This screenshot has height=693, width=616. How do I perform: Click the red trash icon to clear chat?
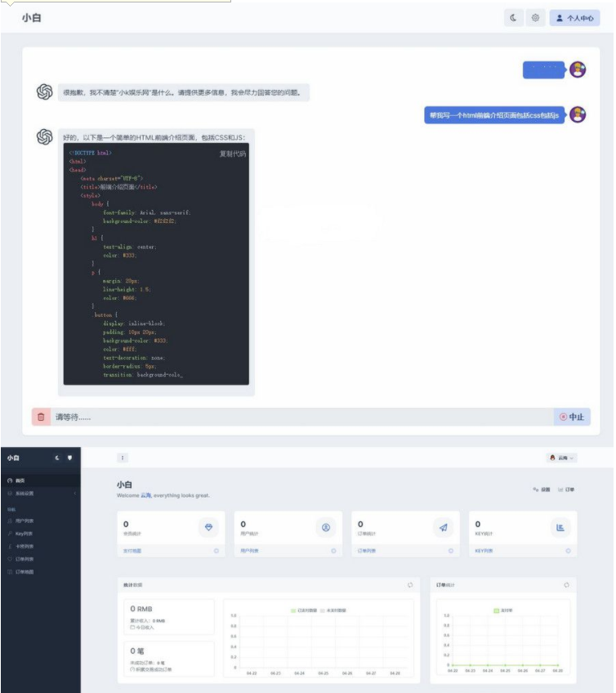41,417
